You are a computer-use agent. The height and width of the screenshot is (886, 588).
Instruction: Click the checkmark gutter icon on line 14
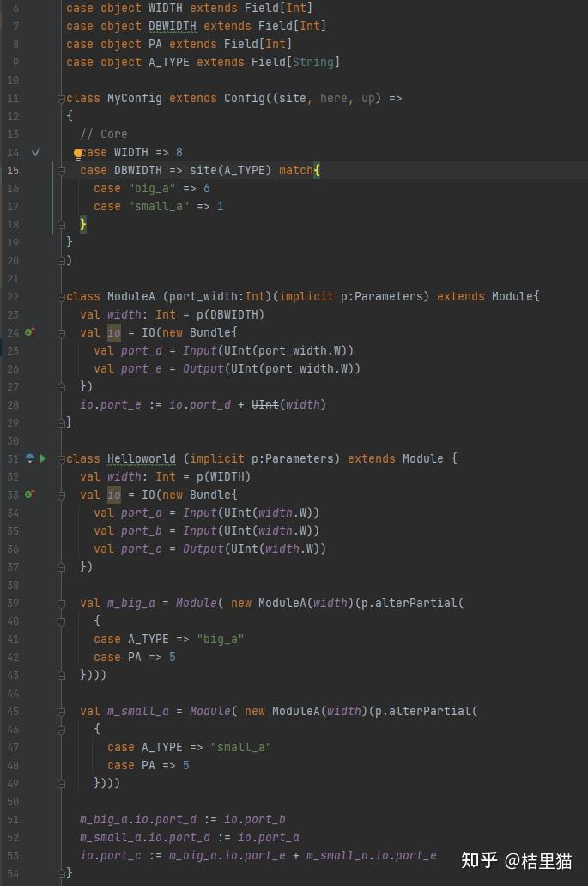tap(35, 152)
